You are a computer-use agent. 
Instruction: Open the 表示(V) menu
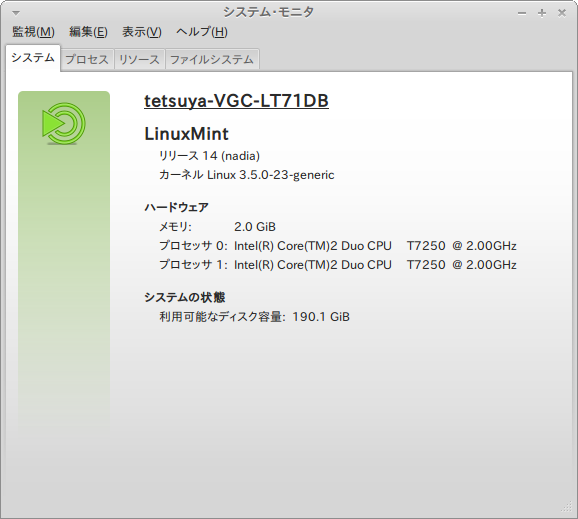142,32
